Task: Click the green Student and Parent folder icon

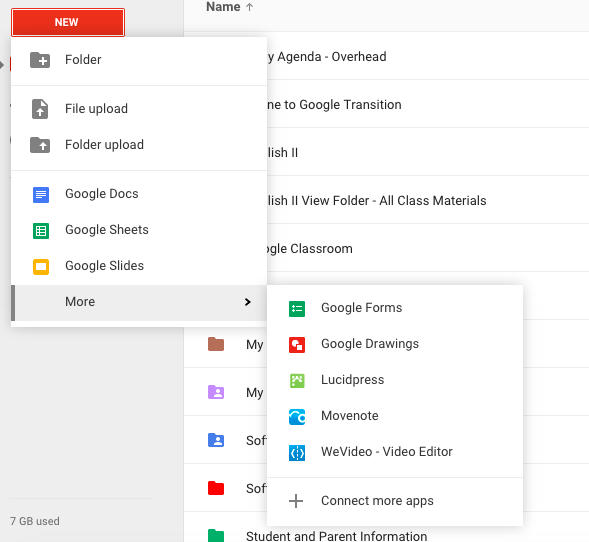Action: point(216,536)
